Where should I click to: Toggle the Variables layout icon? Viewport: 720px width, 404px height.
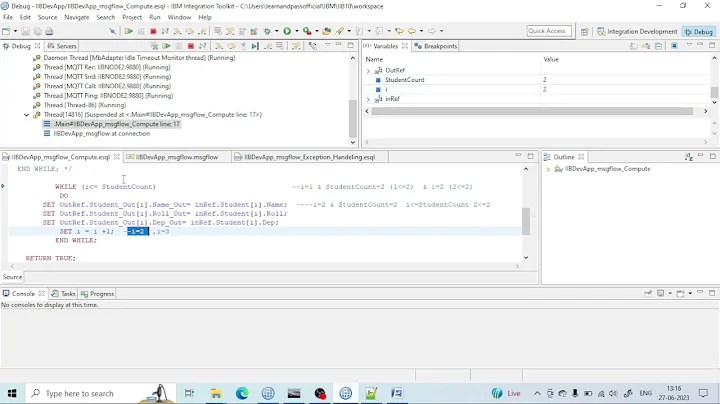(674, 46)
